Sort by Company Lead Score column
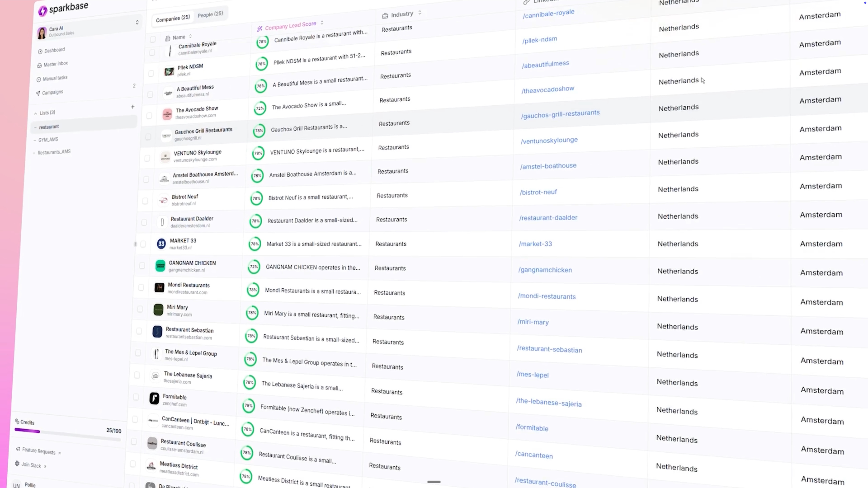Screen dimensions: 868x488 [x=322, y=23]
